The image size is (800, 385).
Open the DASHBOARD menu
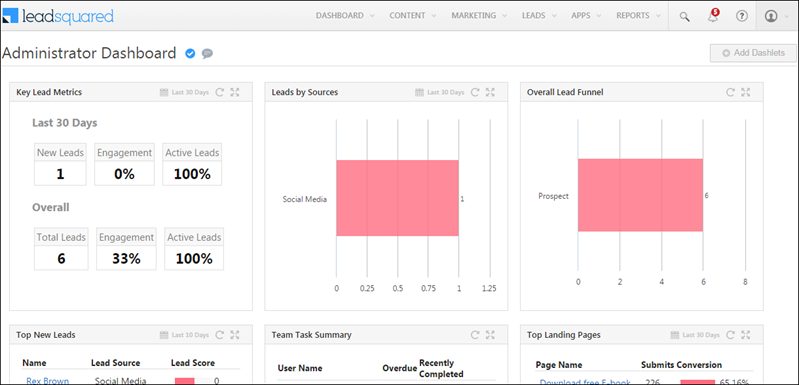(x=345, y=16)
